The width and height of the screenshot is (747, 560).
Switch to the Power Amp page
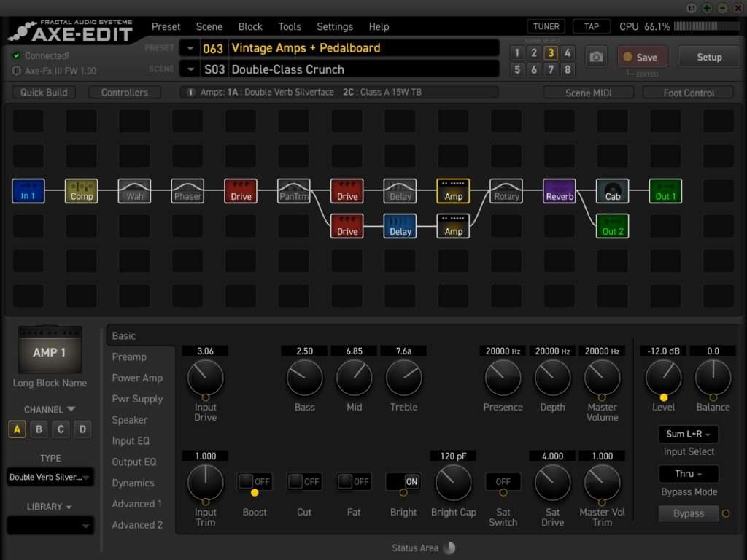point(137,378)
